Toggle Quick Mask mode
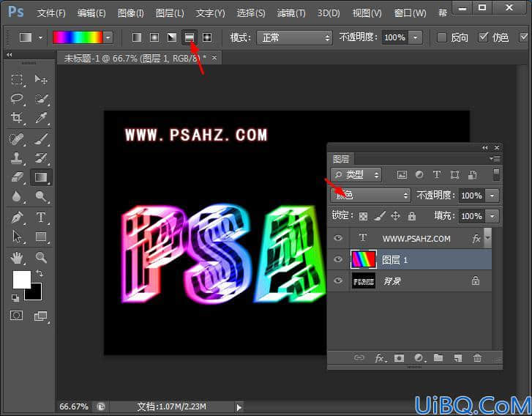Screen dimensions: 532x416 (x=16, y=316)
